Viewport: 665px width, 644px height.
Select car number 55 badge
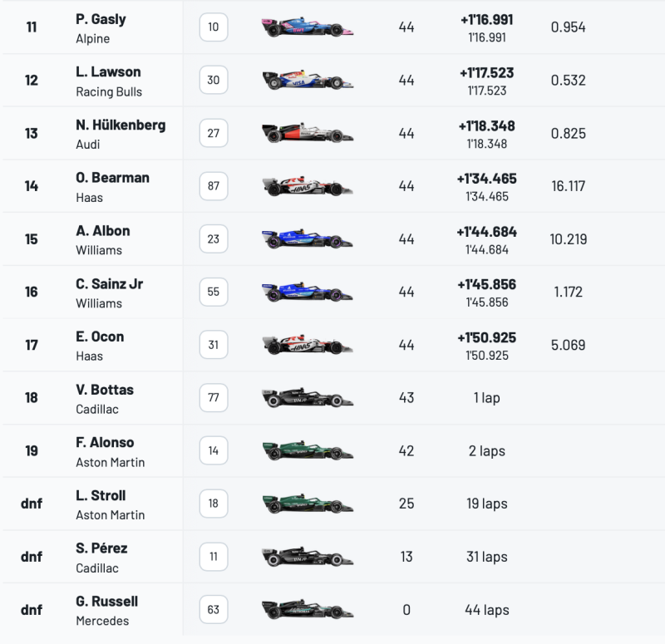point(214,292)
